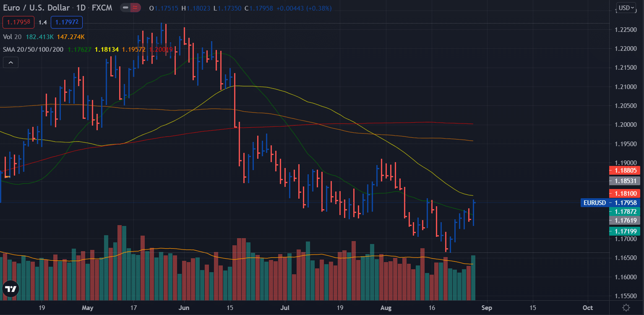
Task: Click the red 1.18805 price label
Action: tap(626, 171)
